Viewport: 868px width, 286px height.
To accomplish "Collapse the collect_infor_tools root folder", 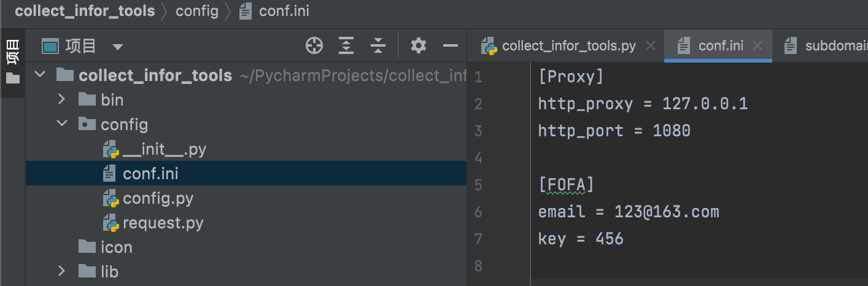I will pos(40,75).
